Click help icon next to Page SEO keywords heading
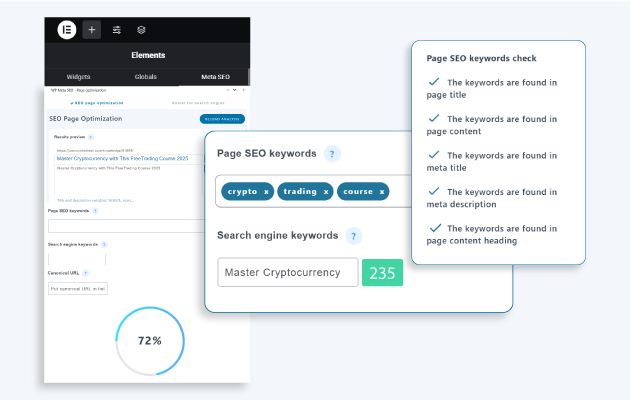This screenshot has height=400, width=630. coord(332,154)
